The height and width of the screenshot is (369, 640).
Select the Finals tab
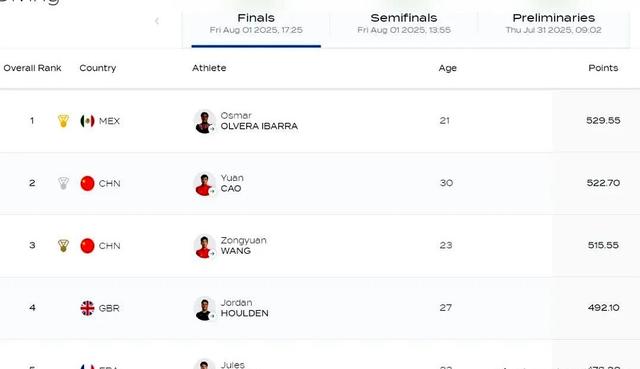[x=256, y=24]
